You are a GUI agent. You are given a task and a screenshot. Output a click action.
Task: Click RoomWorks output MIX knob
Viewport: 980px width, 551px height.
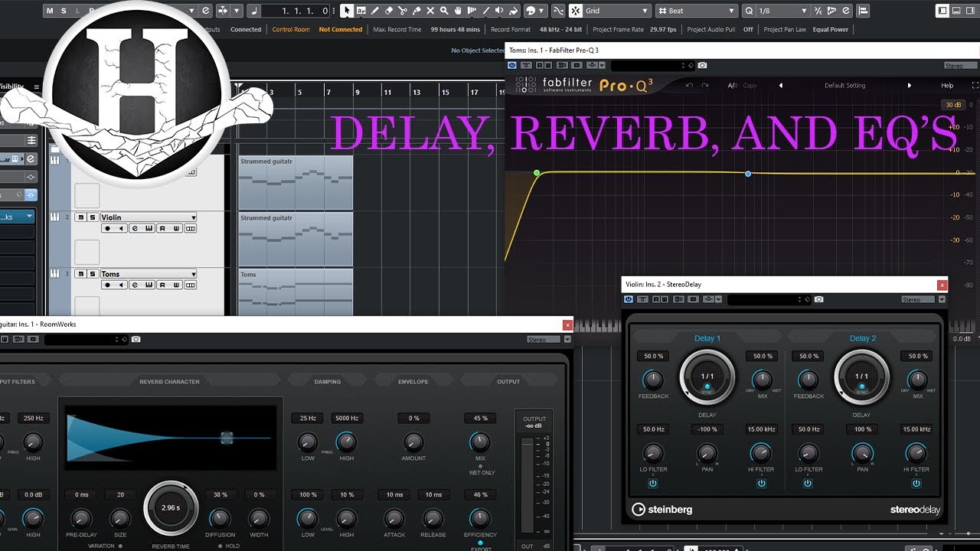coord(479,442)
